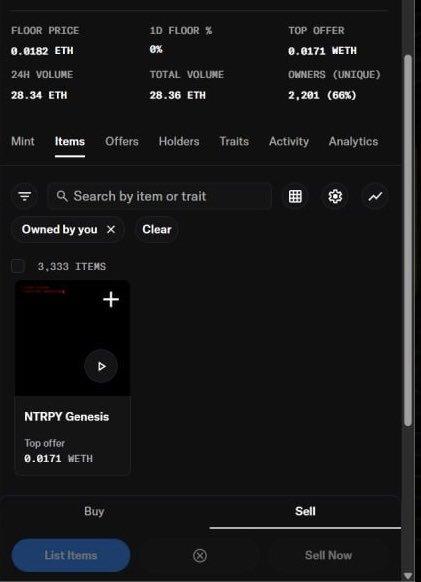
Task: Select the Sell tab
Action: 305,511
